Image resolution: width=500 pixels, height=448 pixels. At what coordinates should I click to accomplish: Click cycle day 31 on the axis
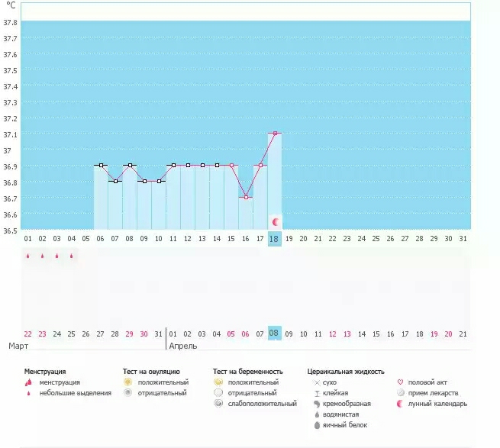coord(463,239)
